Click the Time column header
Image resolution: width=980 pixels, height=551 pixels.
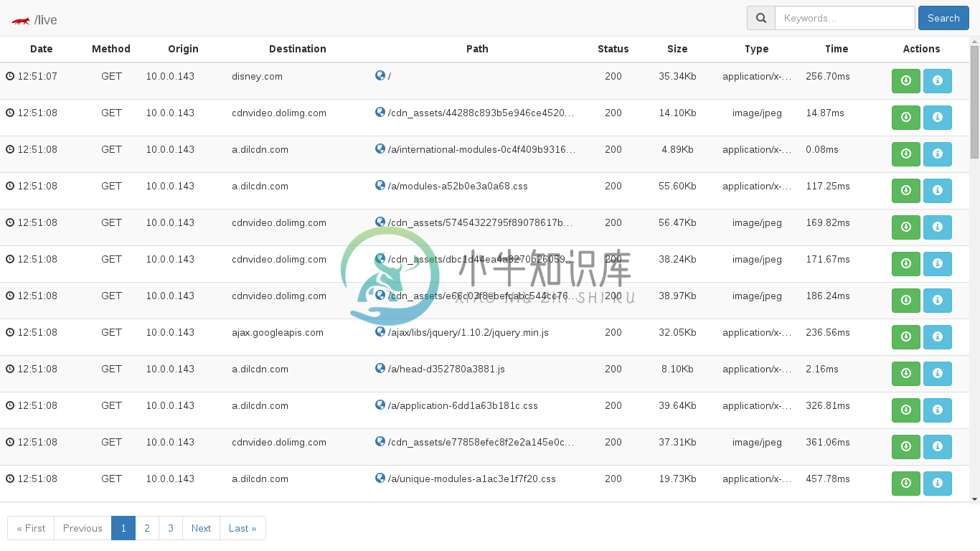[x=837, y=49]
